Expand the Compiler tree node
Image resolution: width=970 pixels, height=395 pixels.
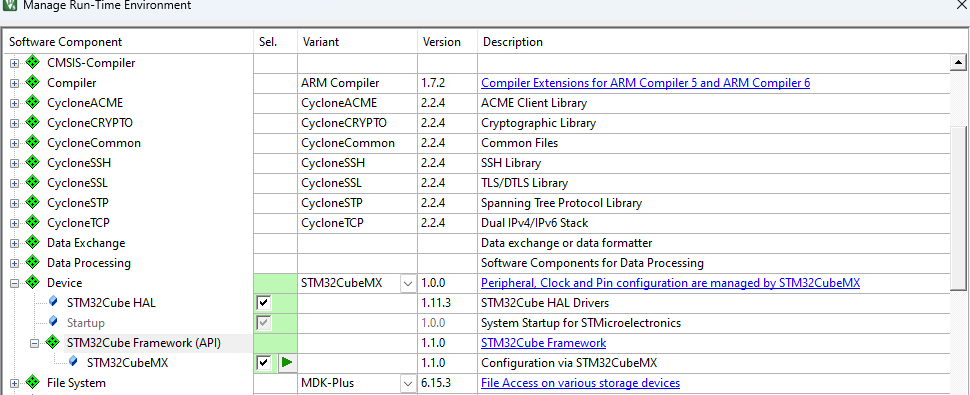(15, 83)
